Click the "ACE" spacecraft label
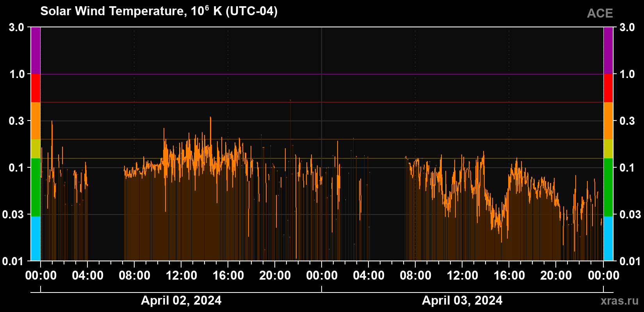 [x=600, y=14]
